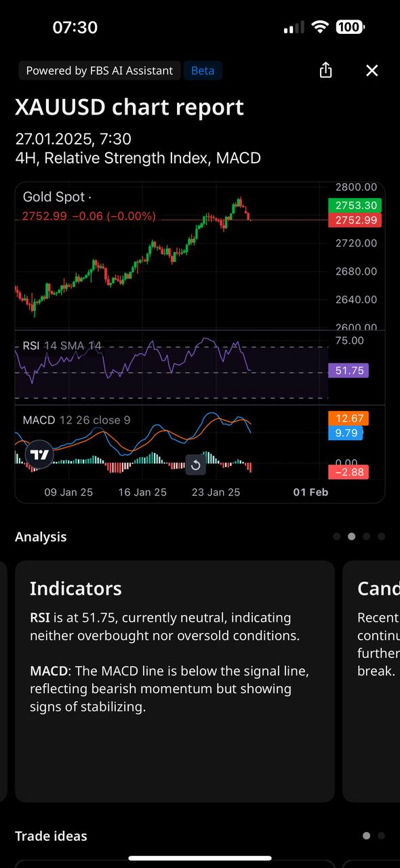
Task: Tap the 16 Jan 25 date on axis
Action: coord(142,492)
